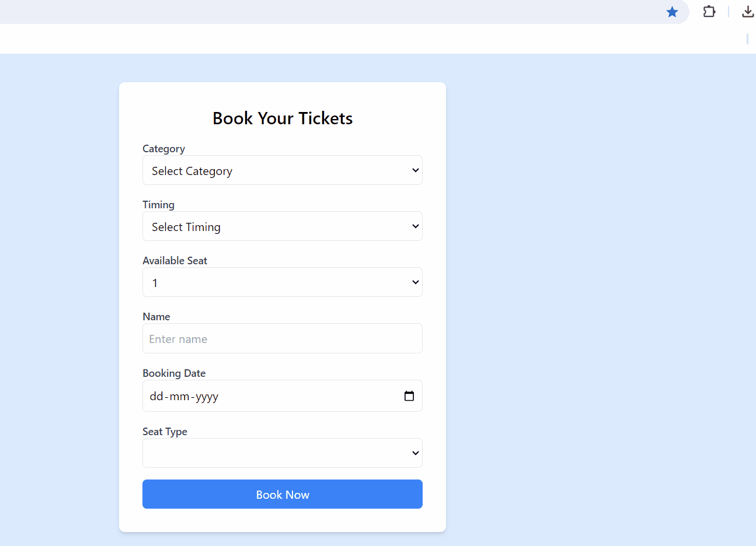The image size is (756, 546).
Task: Open the browser downloads icon
Action: [x=747, y=12]
